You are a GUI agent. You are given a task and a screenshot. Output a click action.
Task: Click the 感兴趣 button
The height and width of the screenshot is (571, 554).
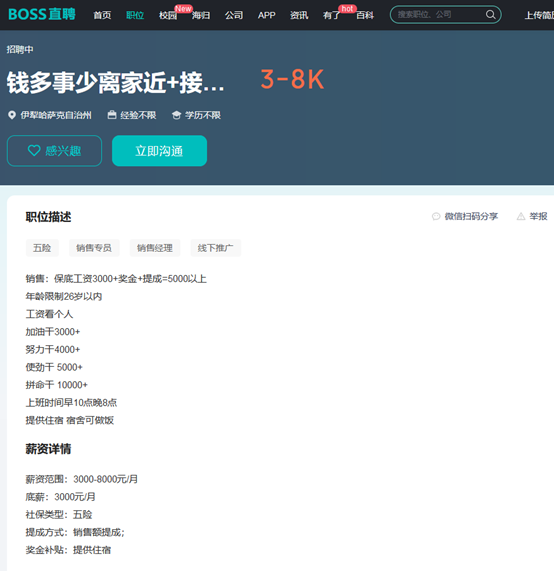pos(54,151)
